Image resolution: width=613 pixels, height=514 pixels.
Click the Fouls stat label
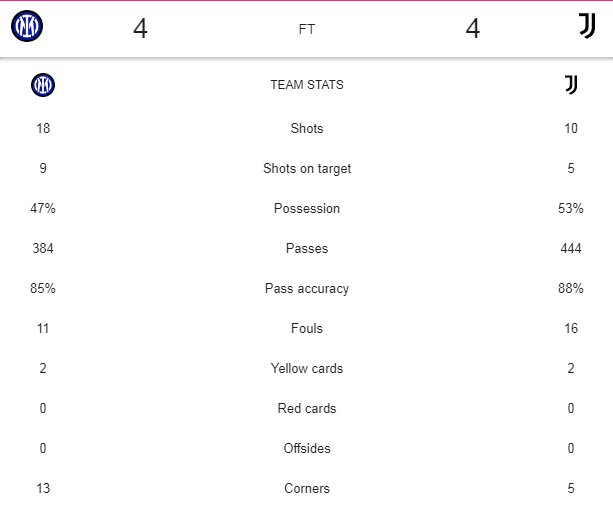point(307,328)
